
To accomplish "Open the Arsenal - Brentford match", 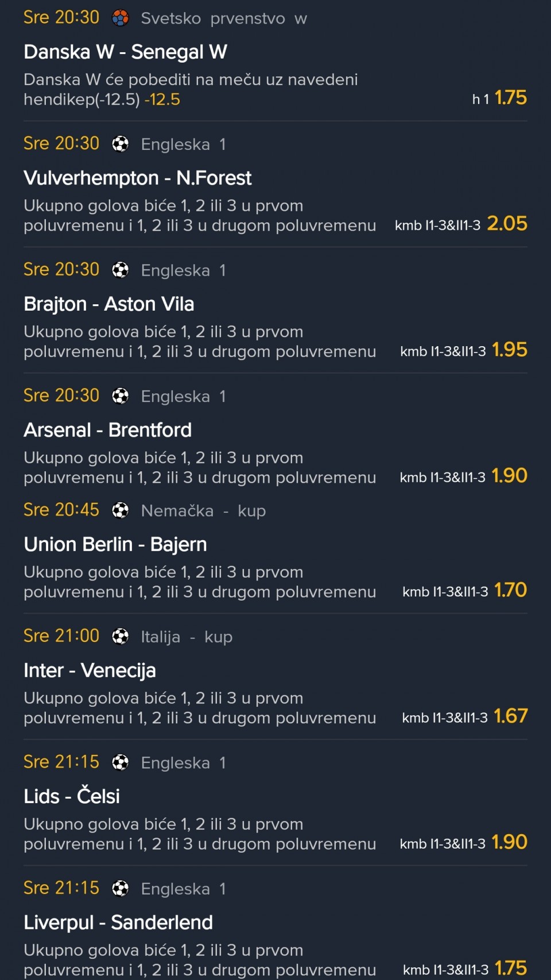I will click(x=107, y=430).
